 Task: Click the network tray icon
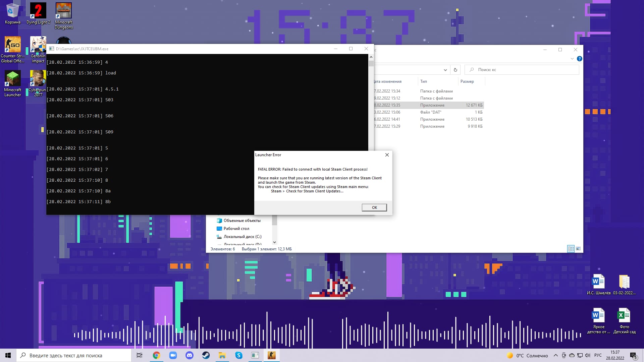coord(580,355)
